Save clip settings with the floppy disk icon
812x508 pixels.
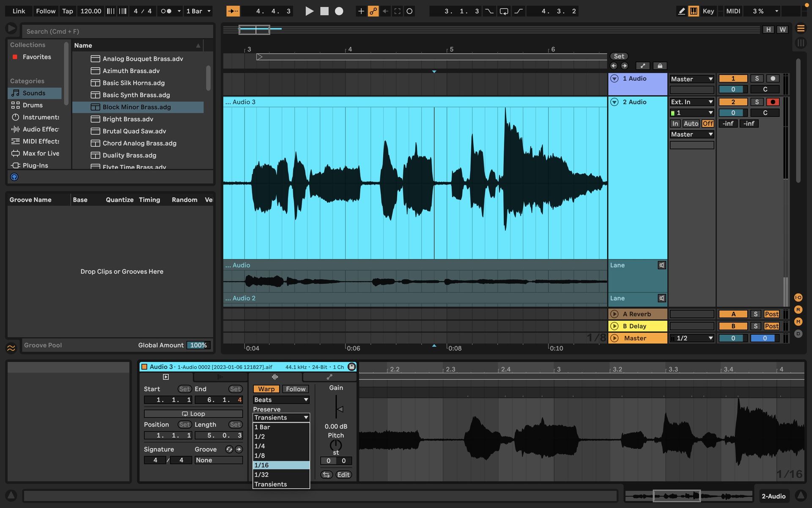(352, 367)
